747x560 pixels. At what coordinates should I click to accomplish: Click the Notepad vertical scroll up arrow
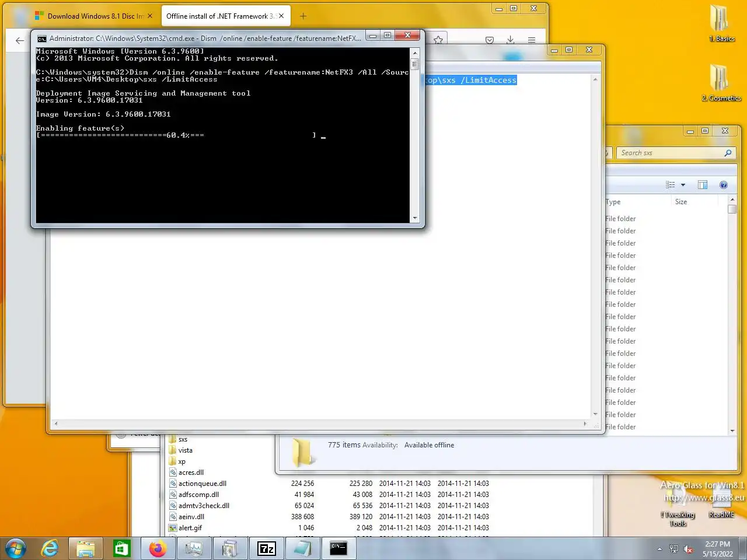[595, 79]
